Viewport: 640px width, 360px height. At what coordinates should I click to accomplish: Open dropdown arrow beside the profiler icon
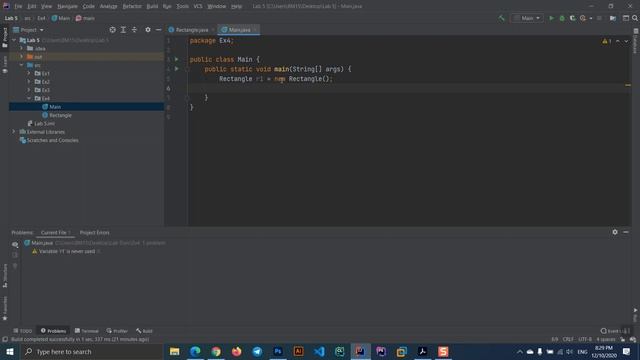[x=591, y=18]
